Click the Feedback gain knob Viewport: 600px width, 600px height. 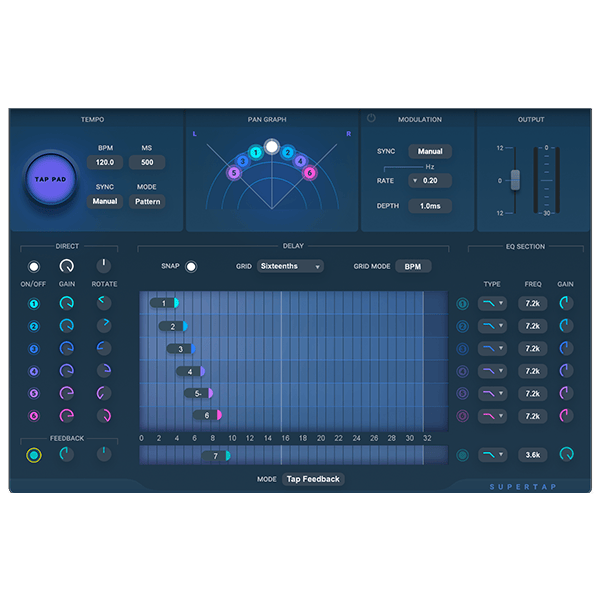(67, 454)
